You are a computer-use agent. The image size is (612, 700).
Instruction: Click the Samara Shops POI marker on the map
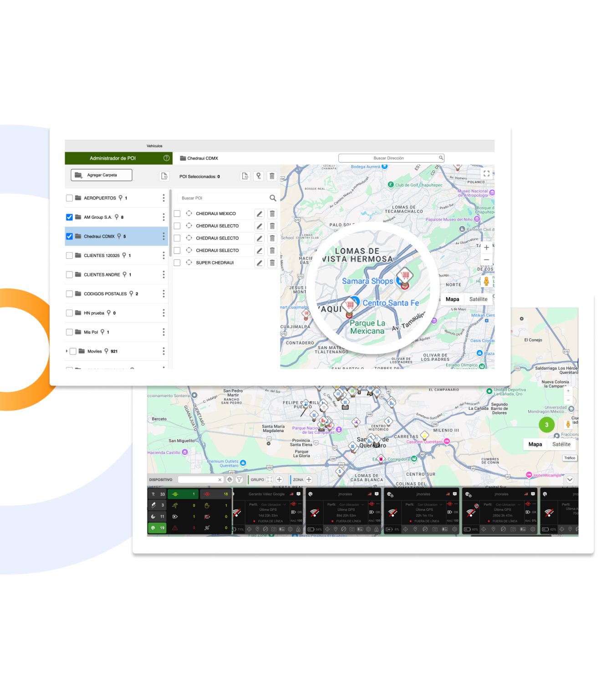pyautogui.click(x=404, y=277)
